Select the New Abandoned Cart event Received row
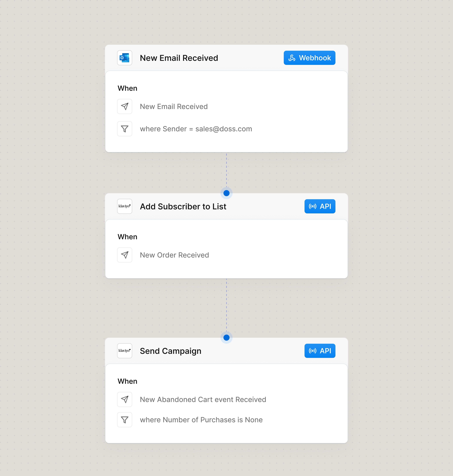This screenshot has height=476, width=453. (203, 400)
